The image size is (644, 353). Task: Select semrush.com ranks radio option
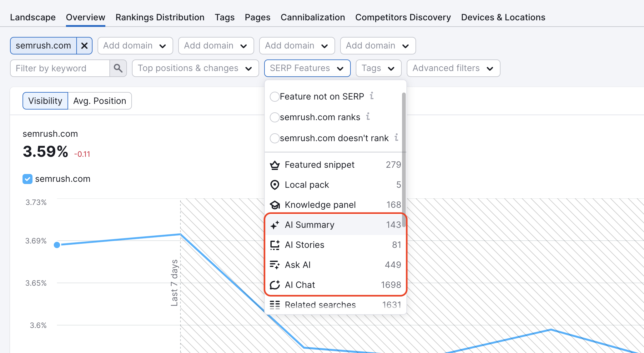[274, 117]
